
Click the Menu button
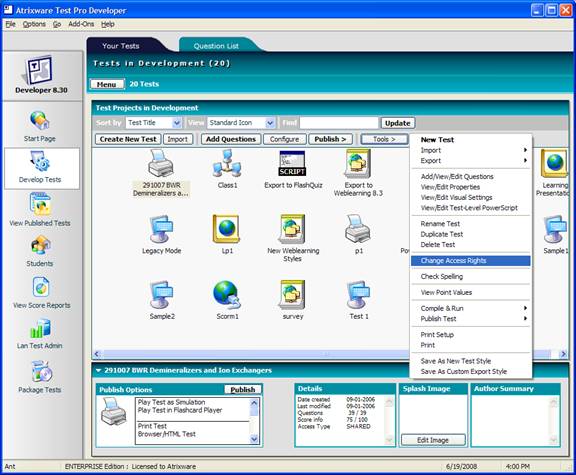pyautogui.click(x=107, y=84)
